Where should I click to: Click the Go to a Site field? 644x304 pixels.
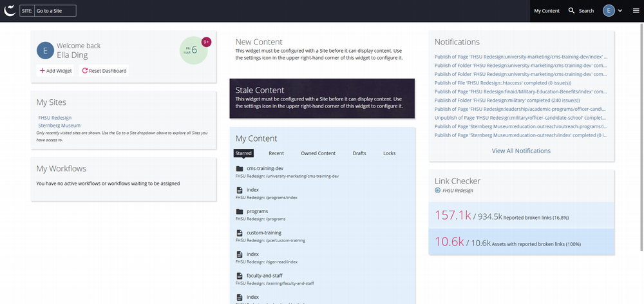(x=55, y=11)
